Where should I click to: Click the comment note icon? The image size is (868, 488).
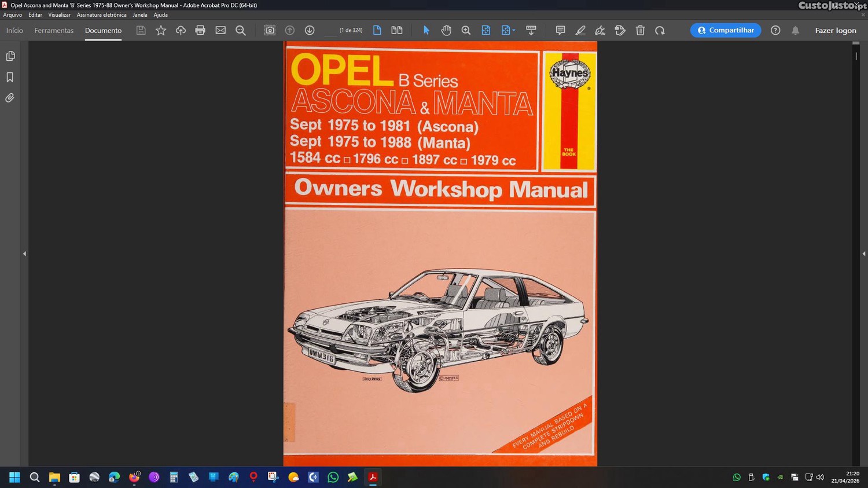(x=560, y=31)
